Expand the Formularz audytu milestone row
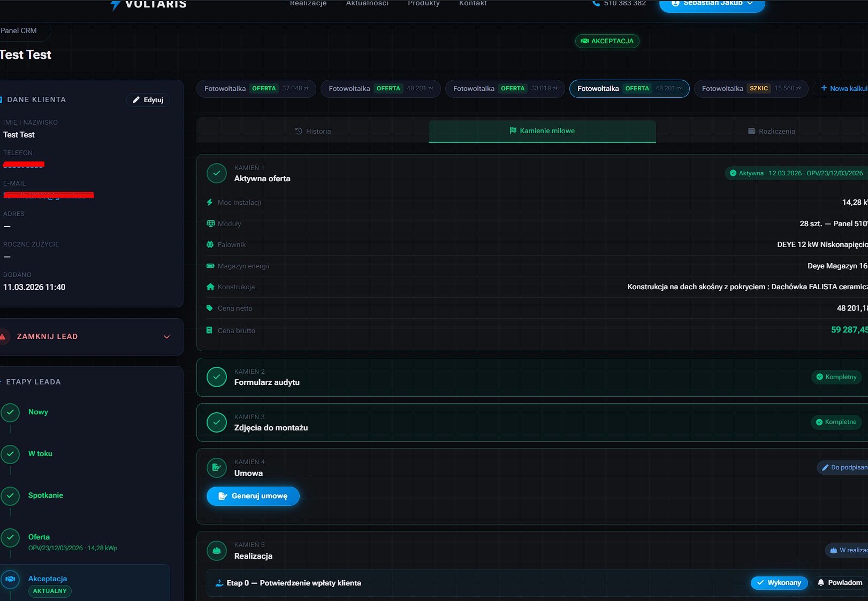The width and height of the screenshot is (868, 601). point(535,377)
